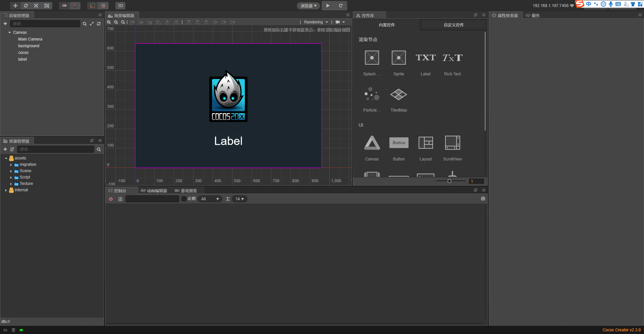Screen dimensions: 644x334
Task: Open the scene camera dropdown
Action: (x=340, y=22)
